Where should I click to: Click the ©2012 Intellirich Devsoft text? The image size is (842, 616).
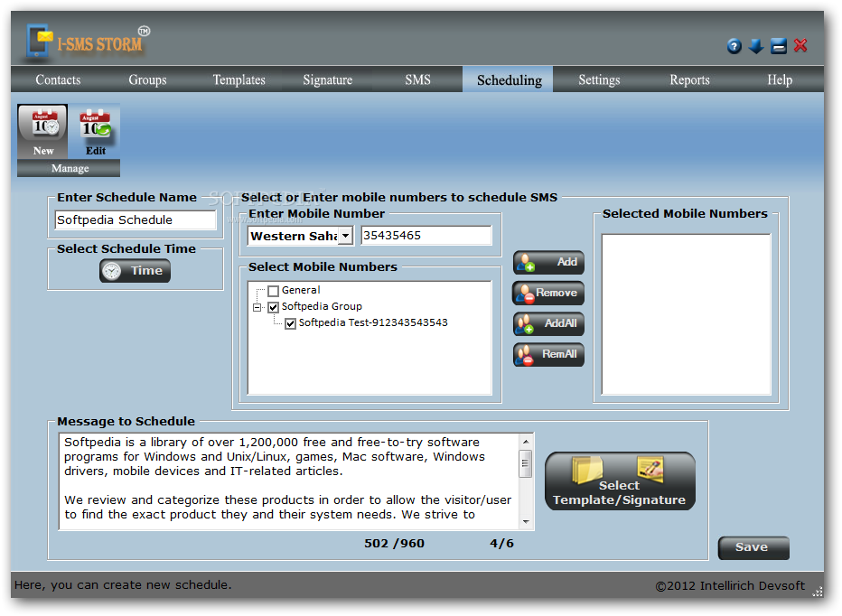[x=730, y=586]
